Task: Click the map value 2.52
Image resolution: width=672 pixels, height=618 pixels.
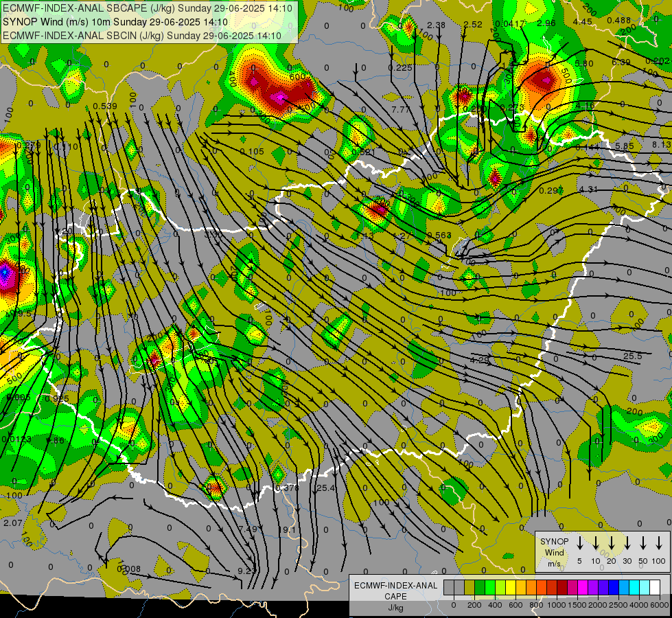Action: pyautogui.click(x=473, y=25)
